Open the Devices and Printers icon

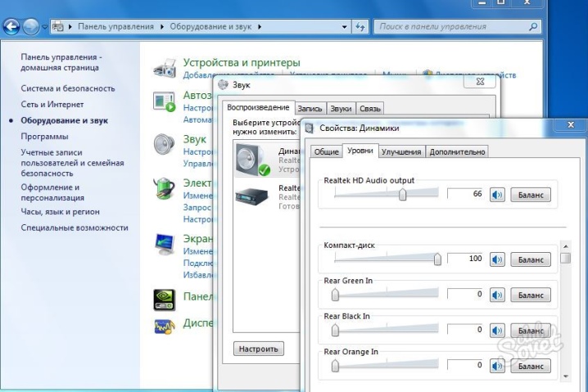[x=165, y=67]
